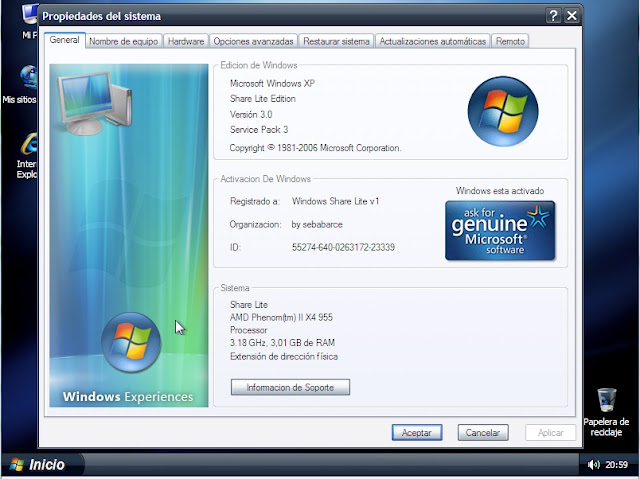The image size is (640, 479).
Task: Click the Windows orb above Windows Experiences
Action: pos(131,342)
